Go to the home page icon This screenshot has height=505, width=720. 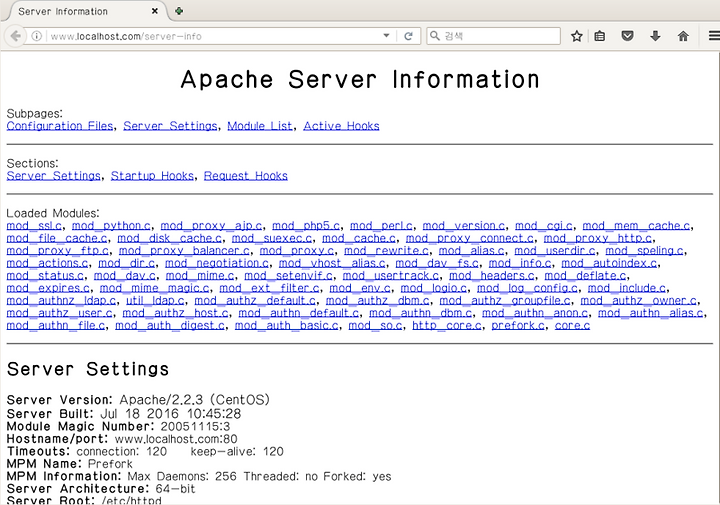pyautogui.click(x=683, y=36)
